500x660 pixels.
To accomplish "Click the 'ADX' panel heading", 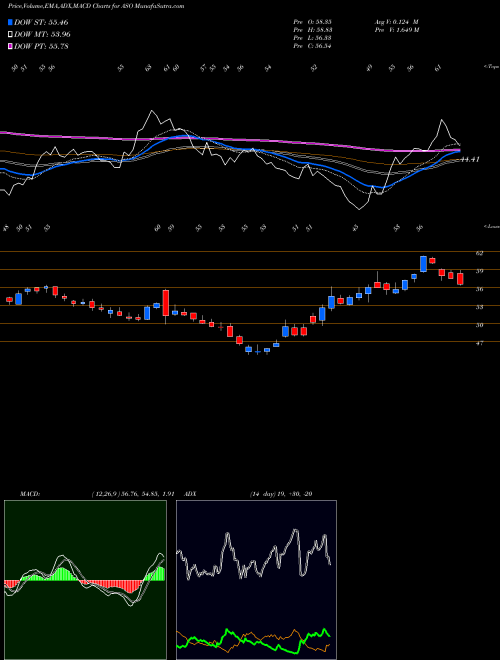I will coord(191,494).
